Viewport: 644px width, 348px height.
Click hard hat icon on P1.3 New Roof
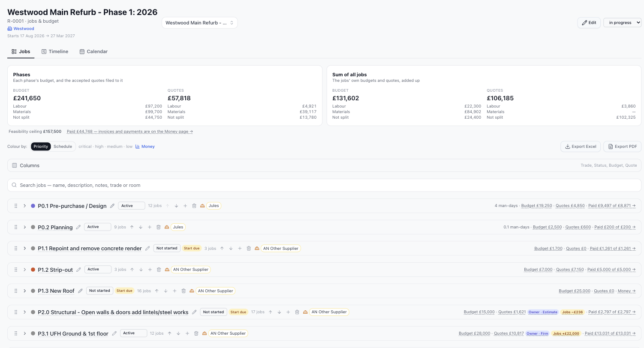(x=192, y=291)
